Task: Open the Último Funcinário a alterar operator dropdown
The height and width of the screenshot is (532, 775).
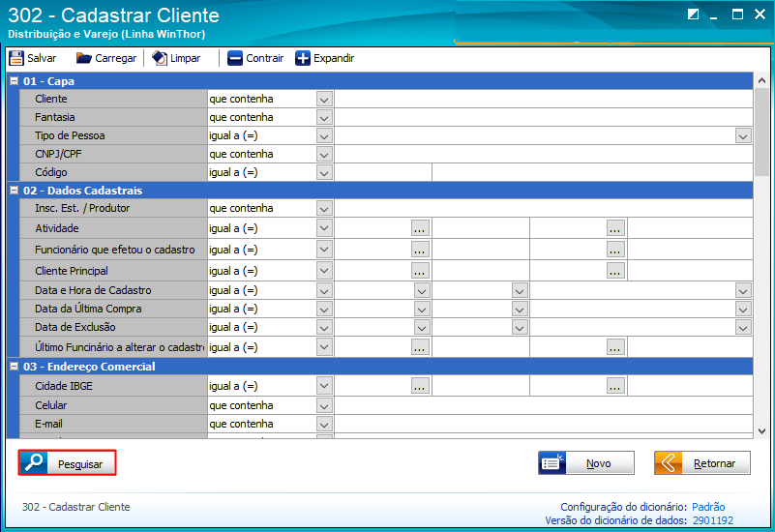Action: 324,347
